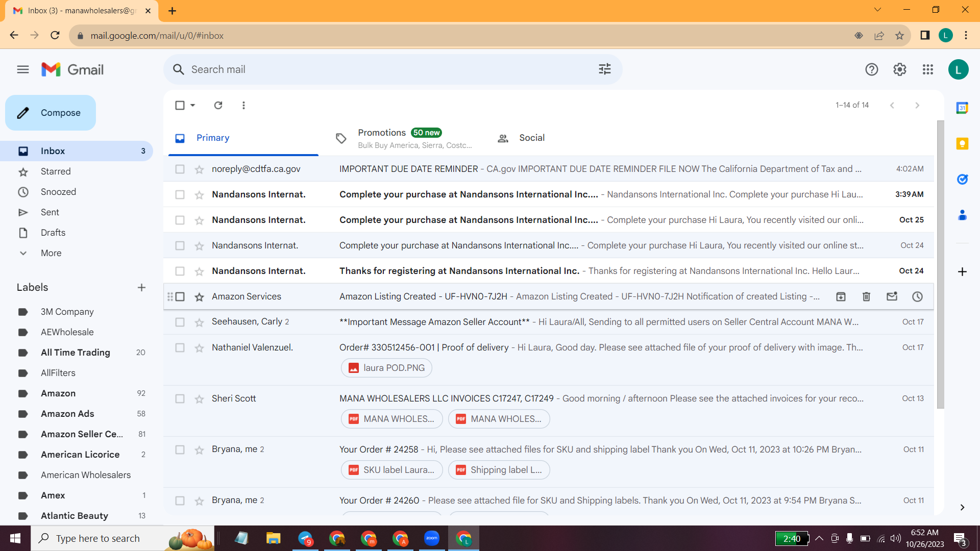Open the laura POD.PNG attachment
This screenshot has height=551, width=980.
(x=386, y=368)
